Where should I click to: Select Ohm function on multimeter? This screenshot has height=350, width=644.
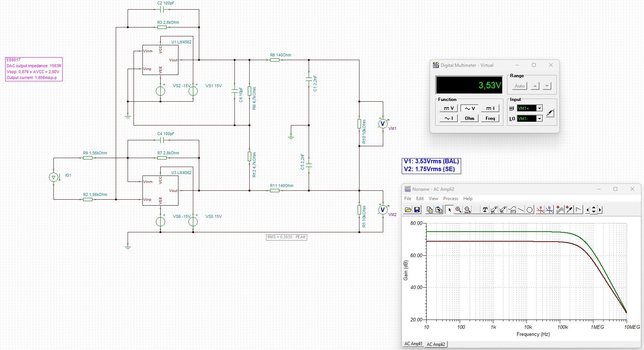pos(469,118)
